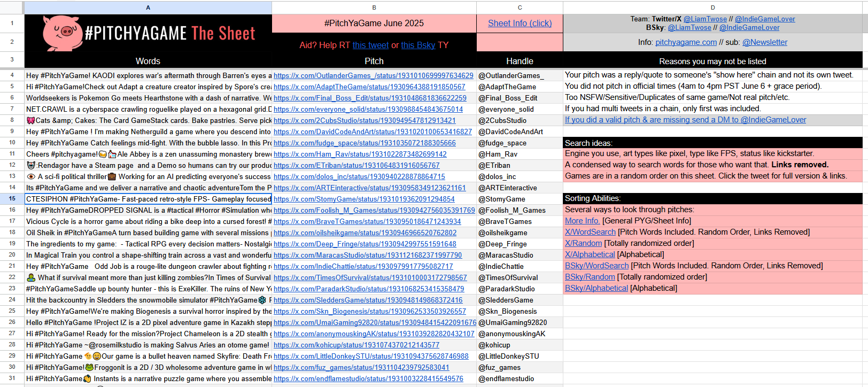The height and width of the screenshot is (387, 868).
Task: Open the @Newsletter subscription link
Action: point(765,42)
